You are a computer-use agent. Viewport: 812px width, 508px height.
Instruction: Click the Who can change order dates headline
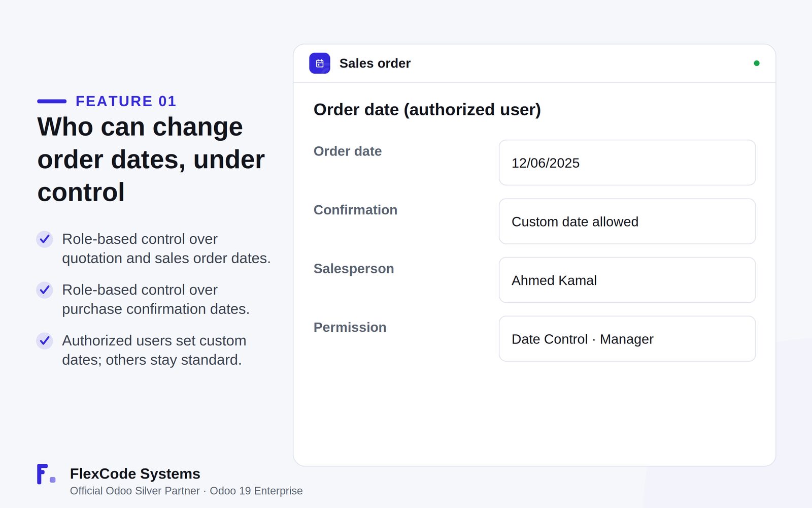click(151, 160)
